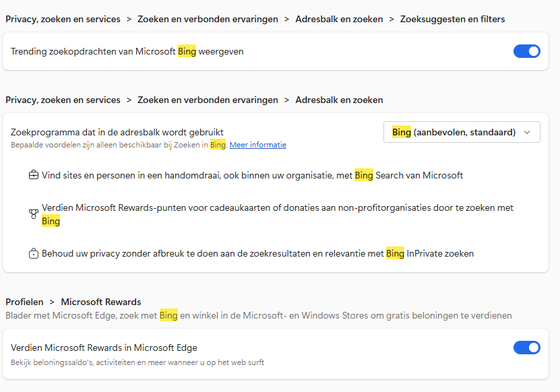560x392 pixels.
Task: Click the Rewards medal icon
Action: [34, 214]
